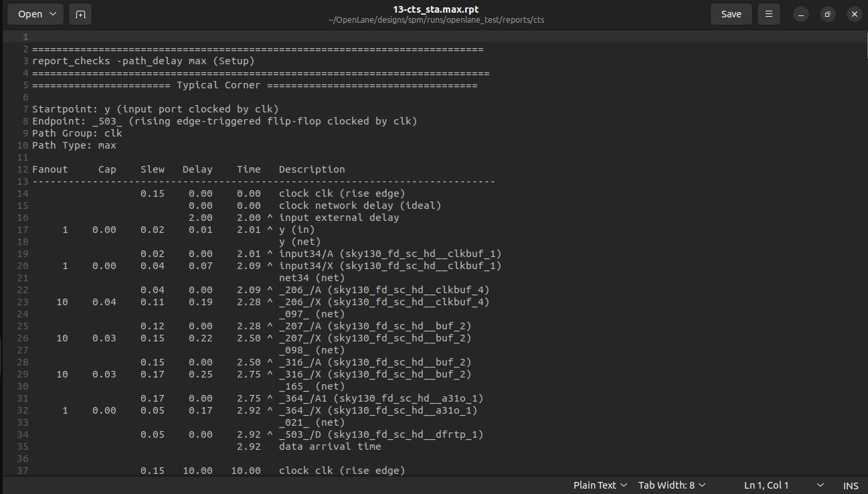
Task: Select the report_checks text on line 3
Action: (71, 60)
